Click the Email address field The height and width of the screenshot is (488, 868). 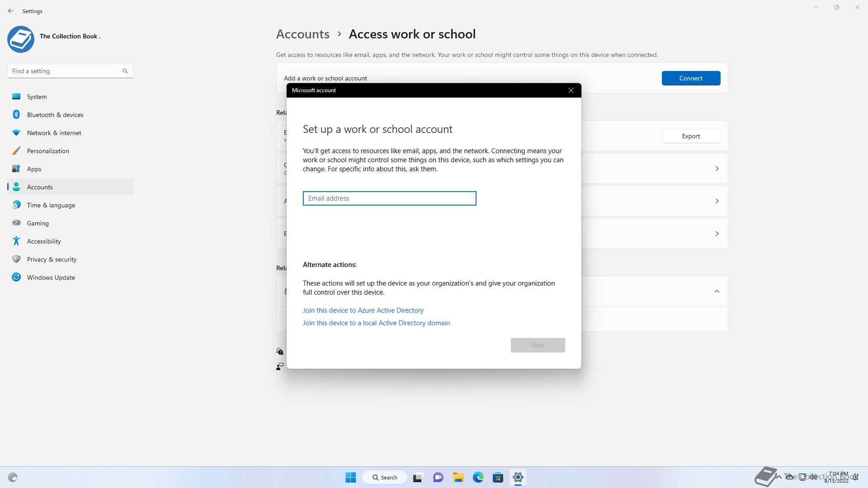[390, 198]
